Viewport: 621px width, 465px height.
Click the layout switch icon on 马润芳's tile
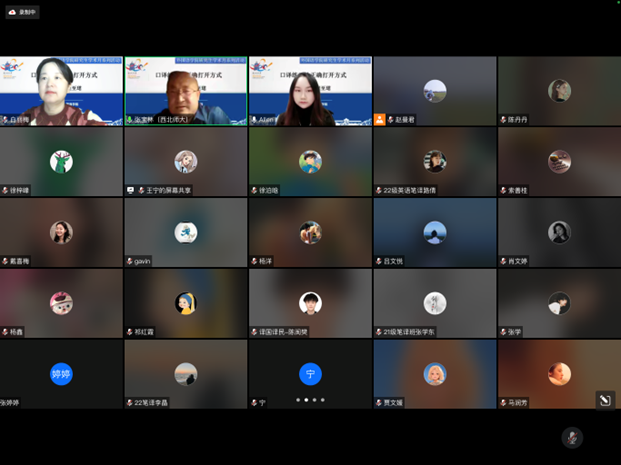(604, 400)
